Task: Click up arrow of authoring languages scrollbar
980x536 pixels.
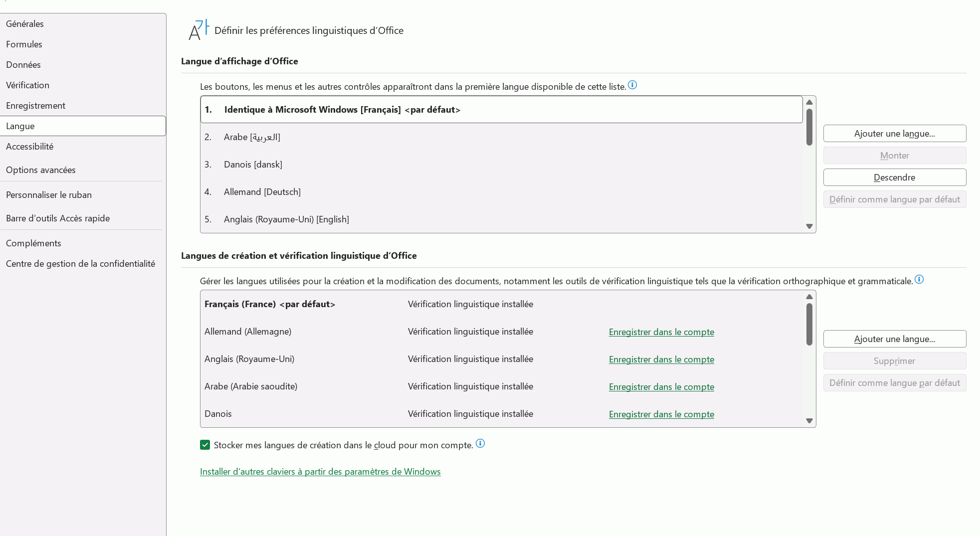Action: point(809,297)
